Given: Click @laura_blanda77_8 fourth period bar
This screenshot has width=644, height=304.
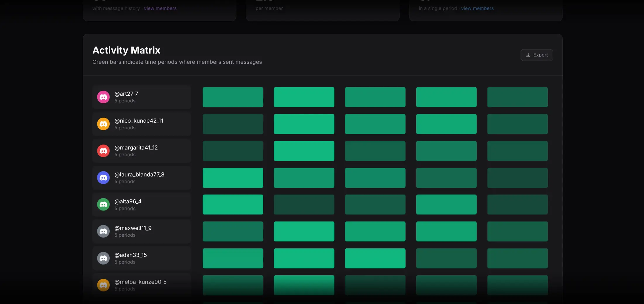Looking at the screenshot, I should pos(446,178).
